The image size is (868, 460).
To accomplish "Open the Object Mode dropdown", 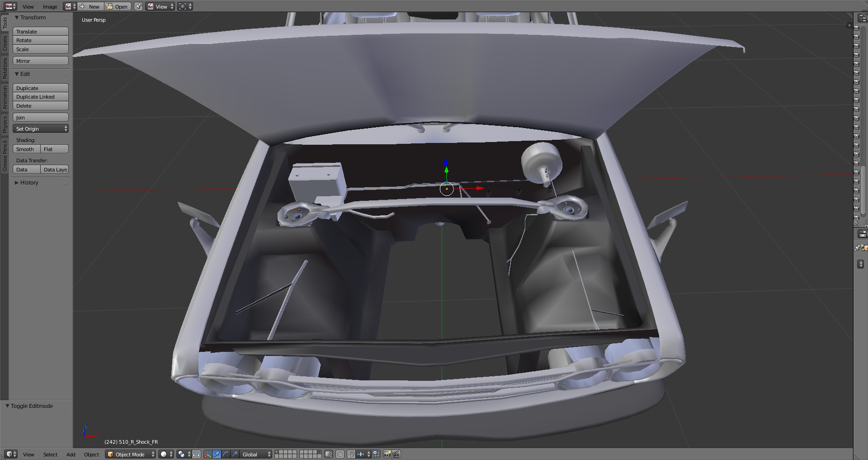I will click(x=131, y=454).
